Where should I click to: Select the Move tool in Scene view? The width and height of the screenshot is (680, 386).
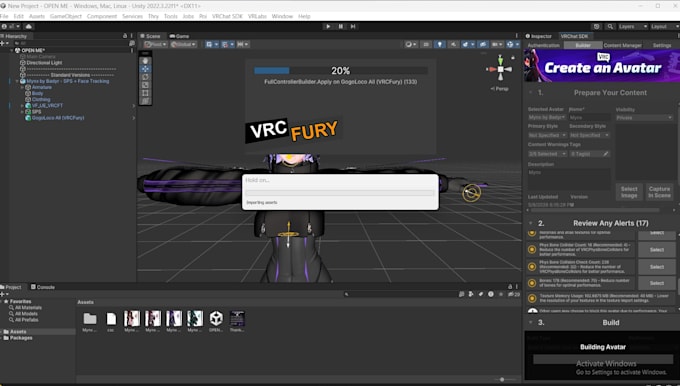(x=145, y=69)
